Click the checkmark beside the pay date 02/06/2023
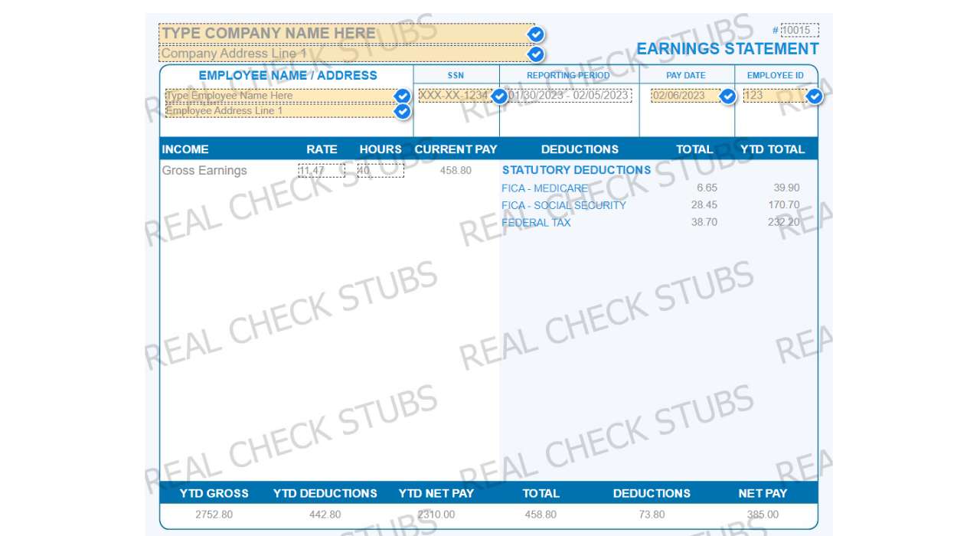The width and height of the screenshot is (980, 536). (727, 96)
